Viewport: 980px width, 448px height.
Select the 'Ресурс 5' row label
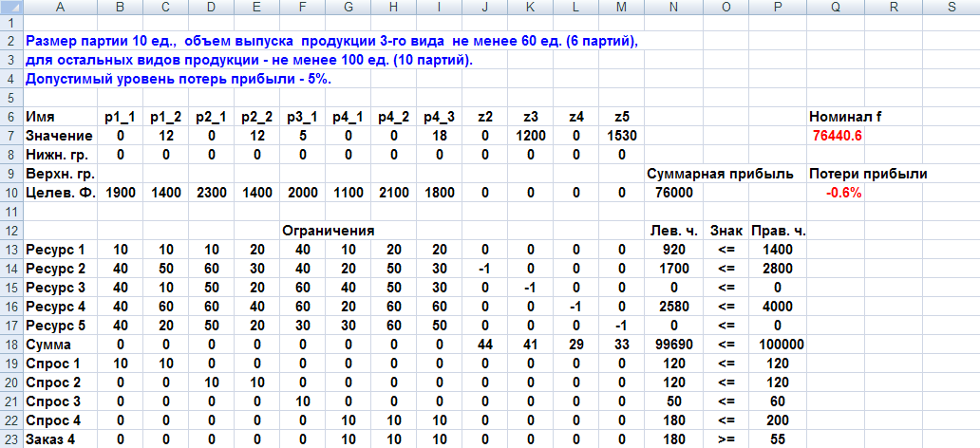click(61, 326)
